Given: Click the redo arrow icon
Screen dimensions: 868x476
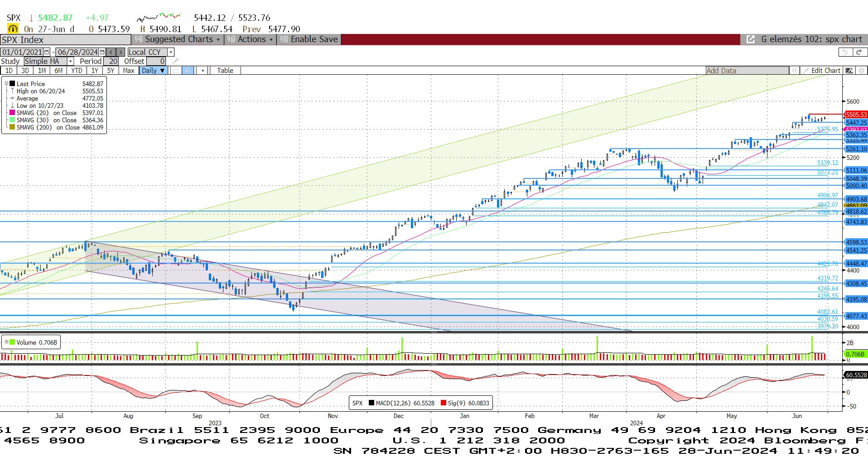Looking at the screenshot, I should (858, 52).
